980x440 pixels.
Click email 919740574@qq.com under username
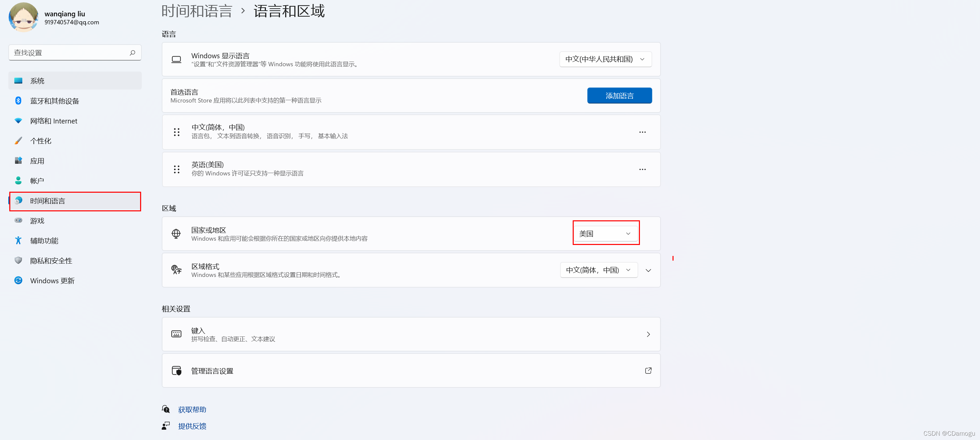click(x=72, y=22)
